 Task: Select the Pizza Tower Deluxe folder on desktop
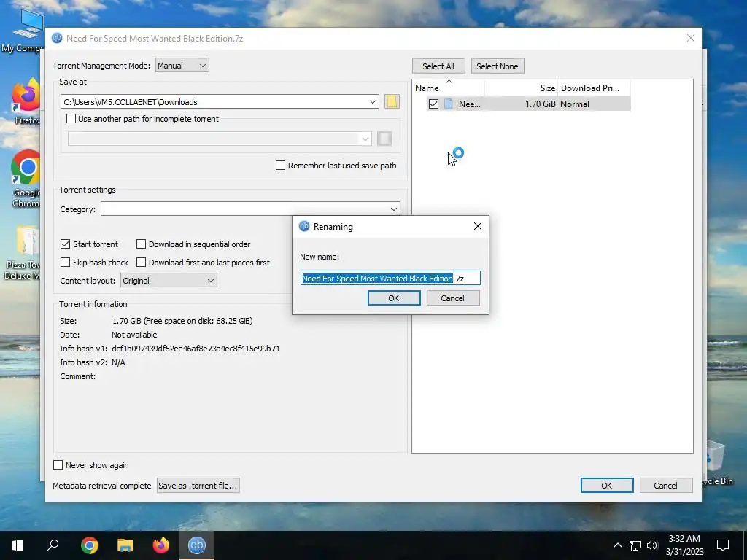click(x=23, y=254)
